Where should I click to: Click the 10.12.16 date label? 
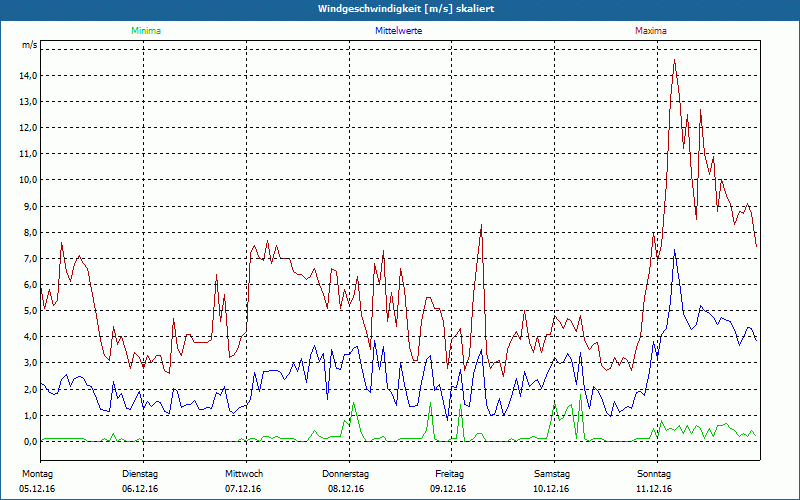(551, 489)
